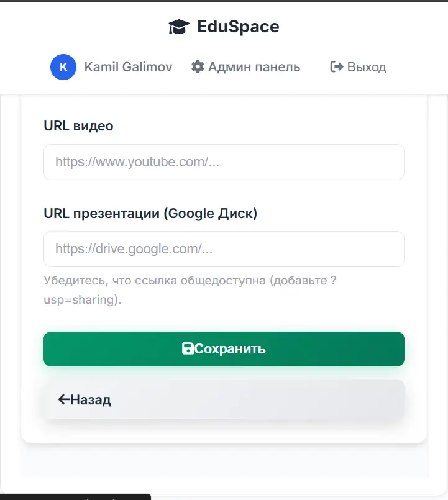This screenshot has height=500, width=448.
Task: Click the YouTube URL placeholder field
Action: (224, 162)
